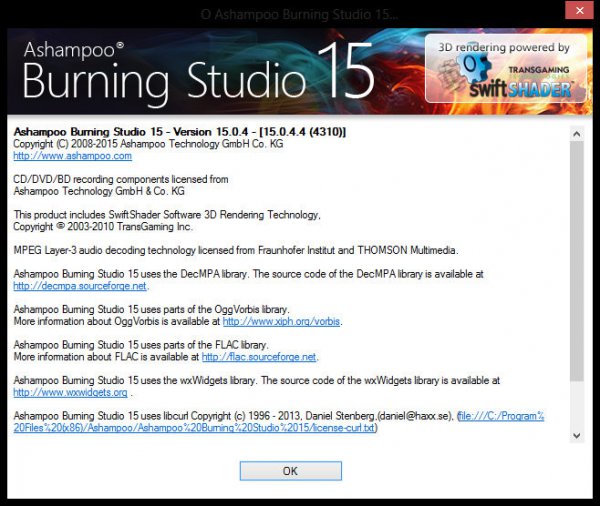The height and width of the screenshot is (506, 600).
Task: Open the flac.sourceforge.net link
Action: point(259,357)
